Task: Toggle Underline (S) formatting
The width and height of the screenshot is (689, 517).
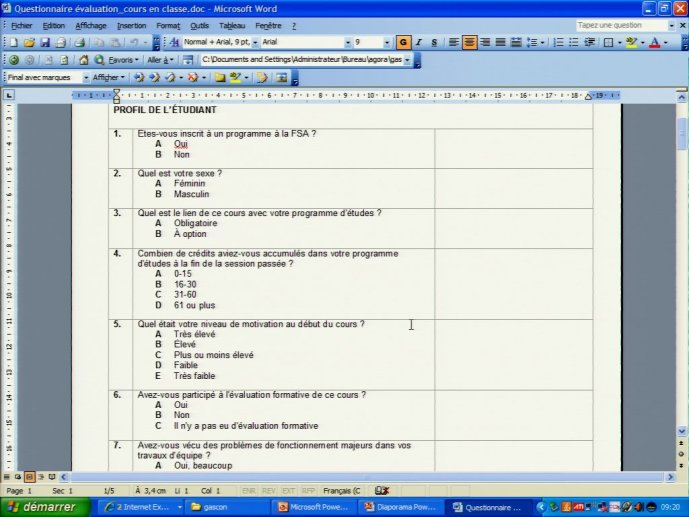Action: (x=434, y=43)
